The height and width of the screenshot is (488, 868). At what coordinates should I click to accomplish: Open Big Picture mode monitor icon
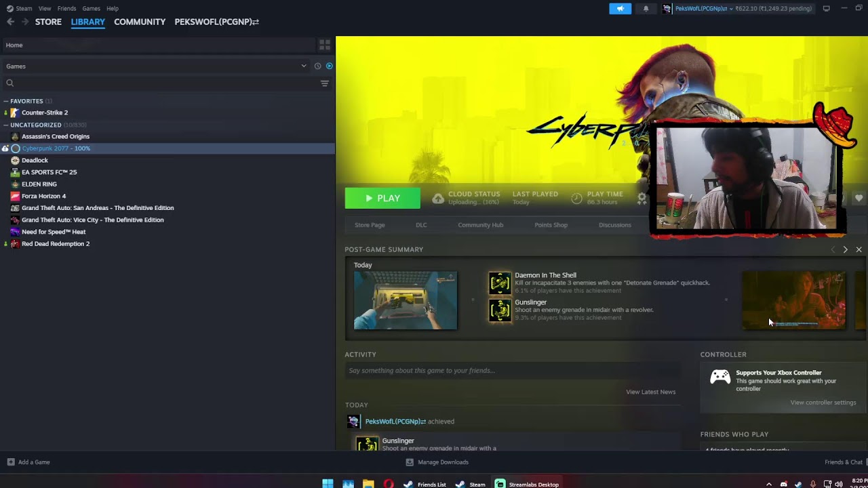pyautogui.click(x=826, y=8)
